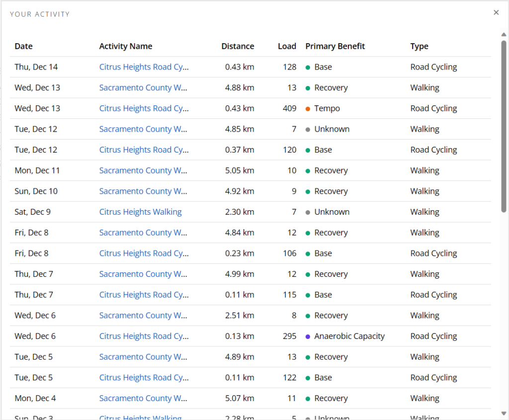Screen dimensions: 509x420
Task: Open Sacramento County Walking from Wed, Dec 13
Action: (143, 87)
